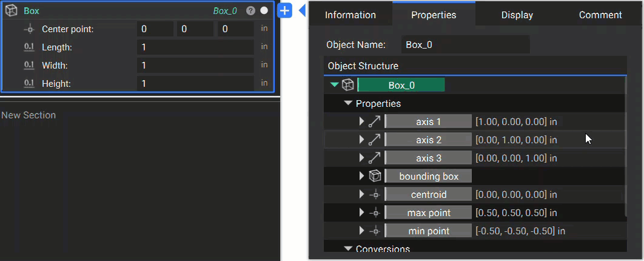Click the Box_0 cube icon in Object Structure
Screen dimensions: 644x261
(348, 85)
